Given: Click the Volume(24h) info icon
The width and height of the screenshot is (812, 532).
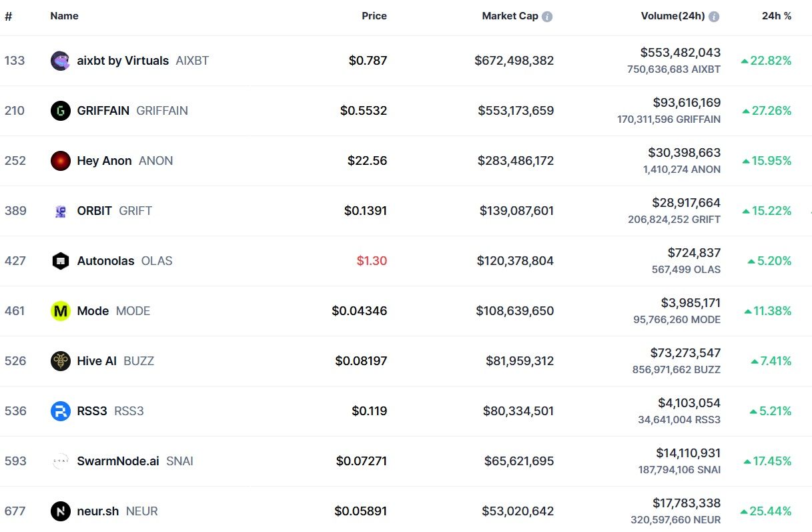Looking at the screenshot, I should click(x=714, y=17).
